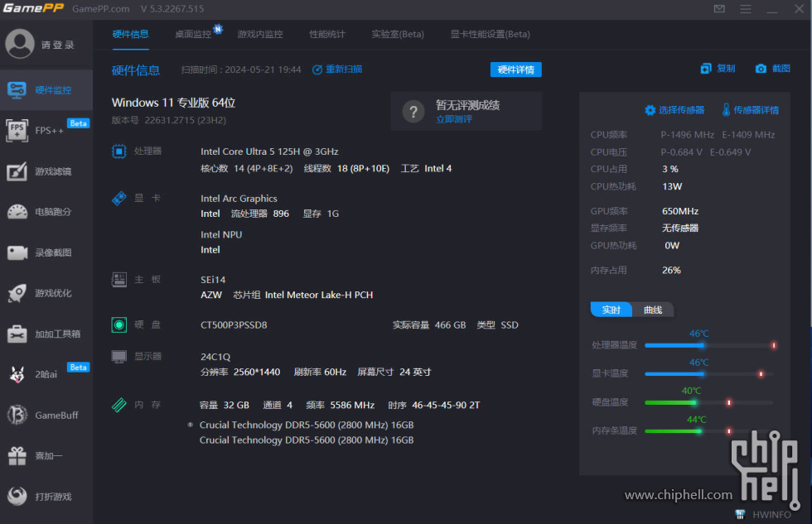Select the 曲线 curve toggle
Image resolution: width=812 pixels, height=524 pixels.
(x=653, y=310)
